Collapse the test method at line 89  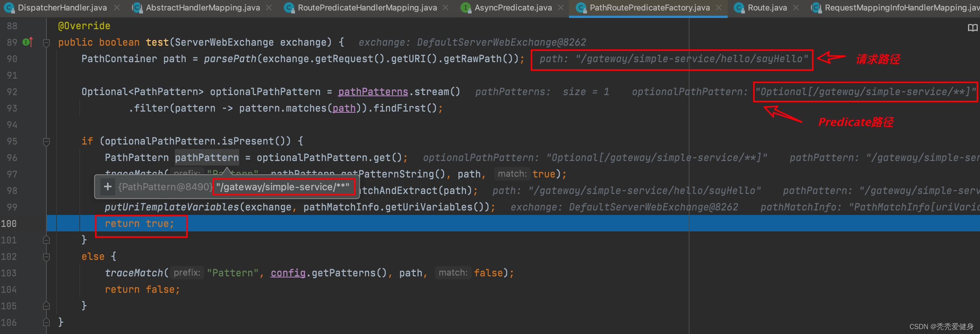[46, 43]
